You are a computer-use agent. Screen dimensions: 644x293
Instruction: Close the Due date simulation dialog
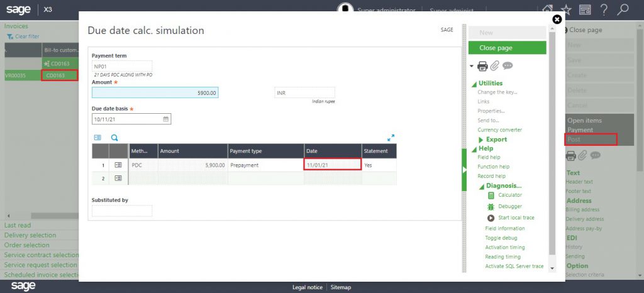pyautogui.click(x=557, y=19)
